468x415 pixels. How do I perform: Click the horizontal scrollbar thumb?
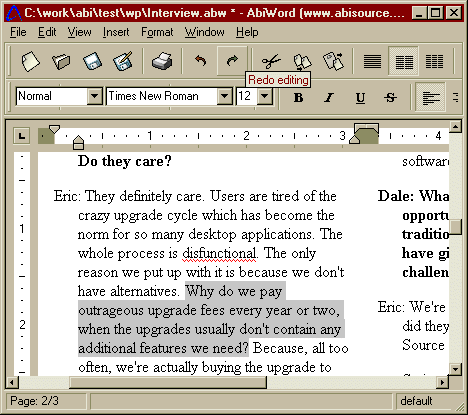pyautogui.click(x=168, y=382)
